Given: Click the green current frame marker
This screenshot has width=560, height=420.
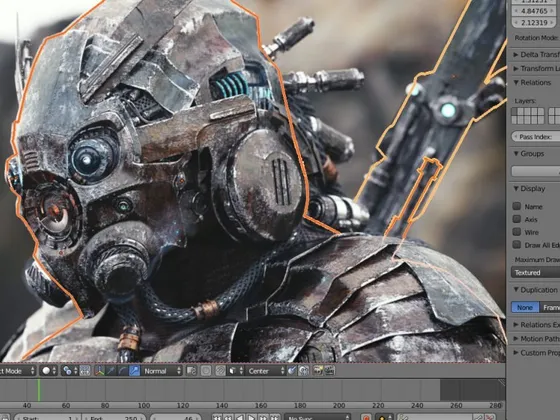Looking at the screenshot, I should pos(39,390).
